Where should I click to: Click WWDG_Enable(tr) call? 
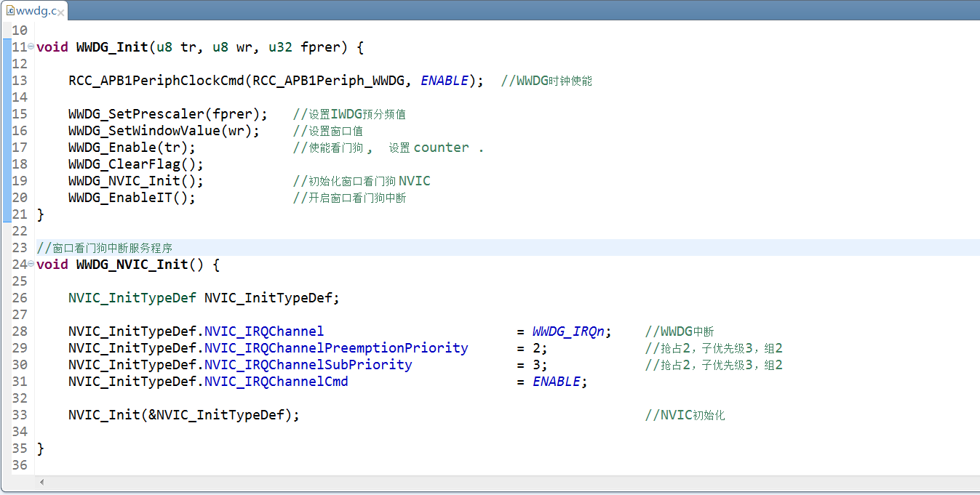132,148
